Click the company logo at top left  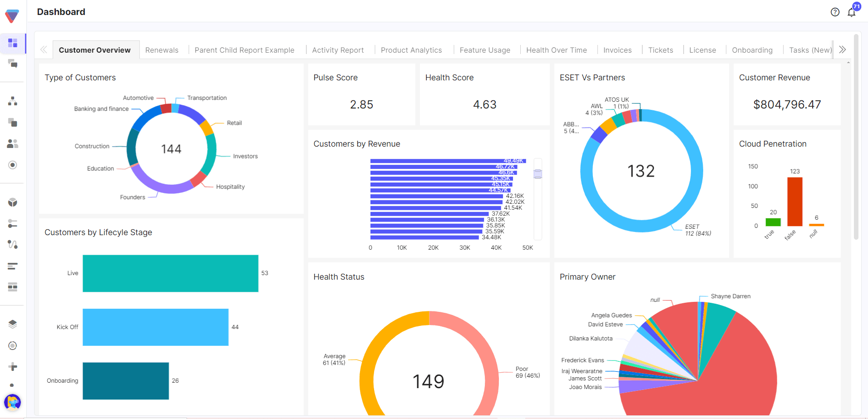pos(12,16)
